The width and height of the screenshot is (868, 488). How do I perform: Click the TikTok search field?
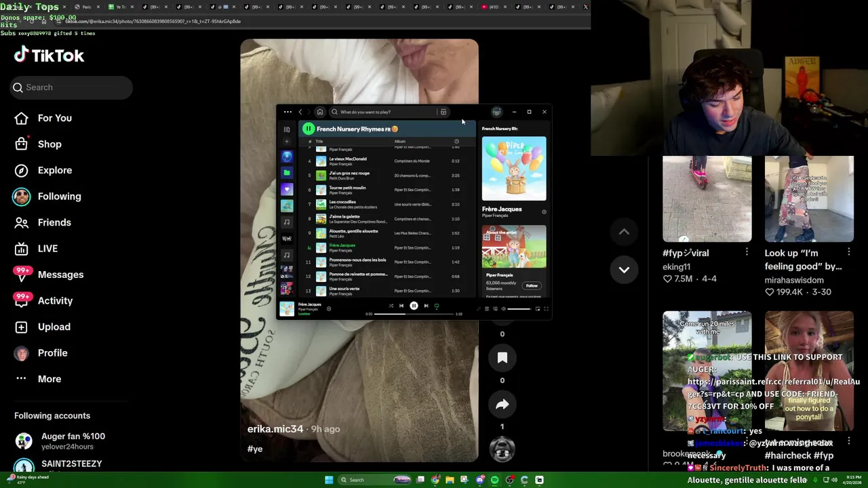click(x=71, y=87)
